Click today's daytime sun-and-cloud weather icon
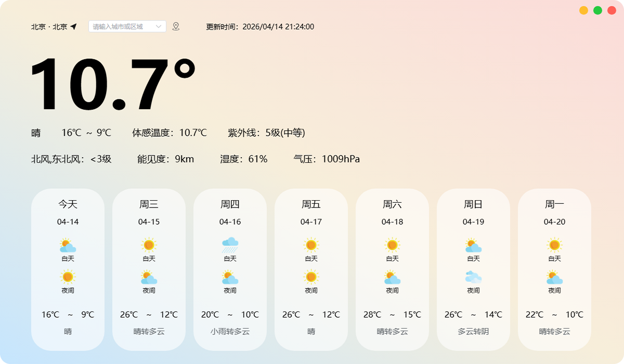 [68, 244]
